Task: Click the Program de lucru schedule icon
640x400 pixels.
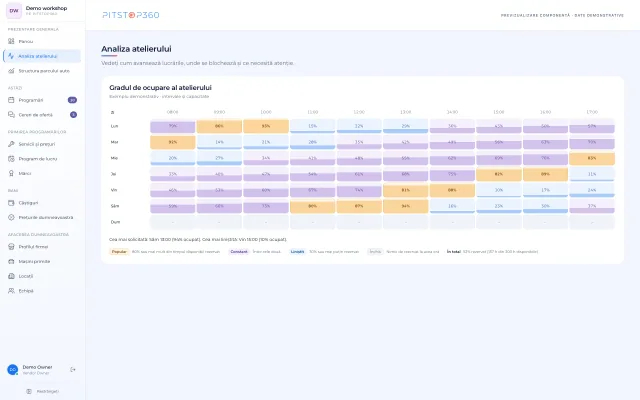Action: click(x=11, y=159)
